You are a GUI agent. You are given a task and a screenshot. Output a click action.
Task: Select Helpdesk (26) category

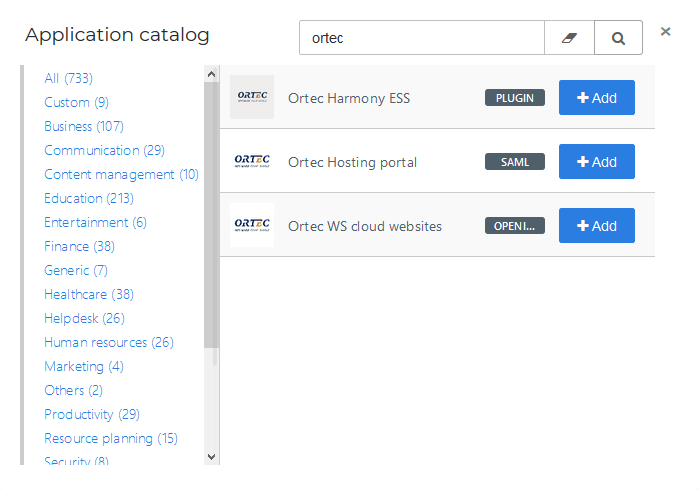[85, 319]
